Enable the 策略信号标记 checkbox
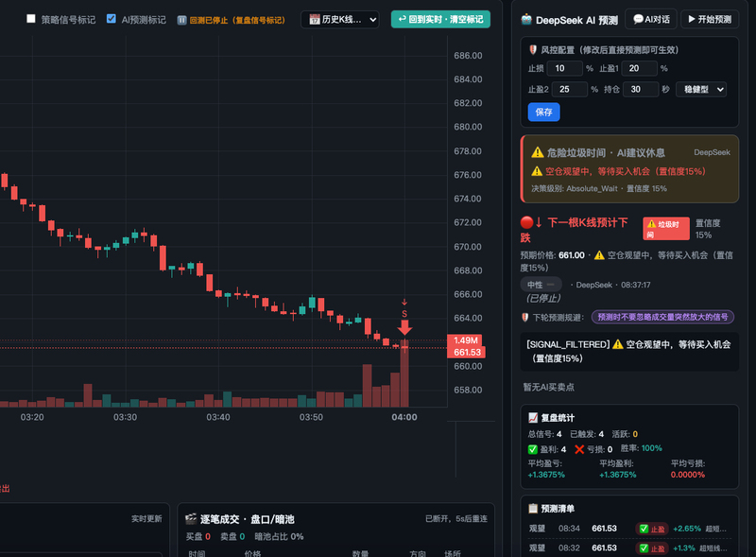Image resolution: width=756 pixels, height=557 pixels. coord(31,19)
